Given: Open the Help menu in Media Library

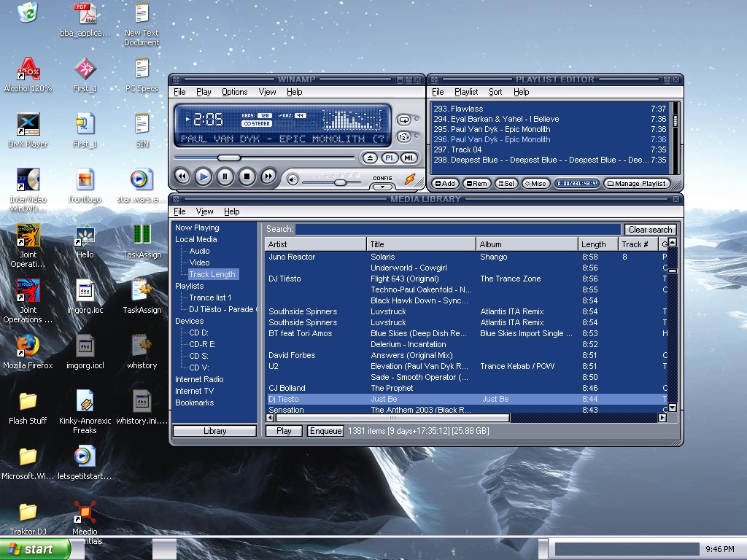Looking at the screenshot, I should click(231, 211).
